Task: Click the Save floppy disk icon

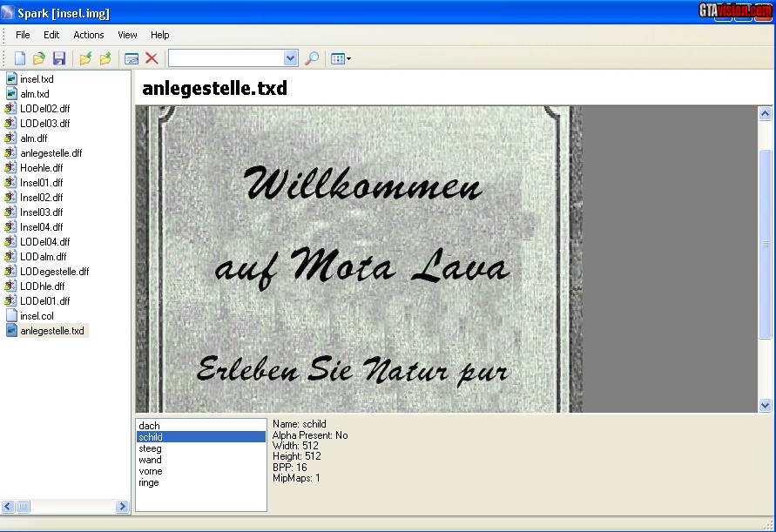Action: (x=59, y=58)
